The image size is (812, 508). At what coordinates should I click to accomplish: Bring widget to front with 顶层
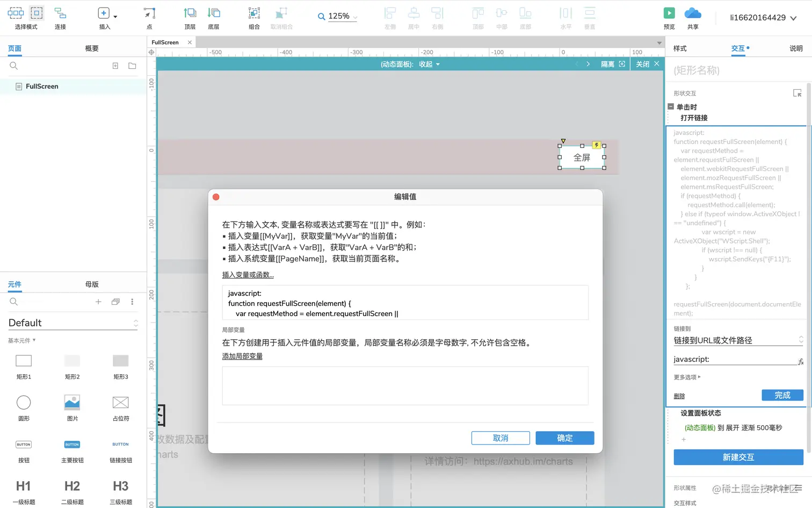tap(190, 18)
